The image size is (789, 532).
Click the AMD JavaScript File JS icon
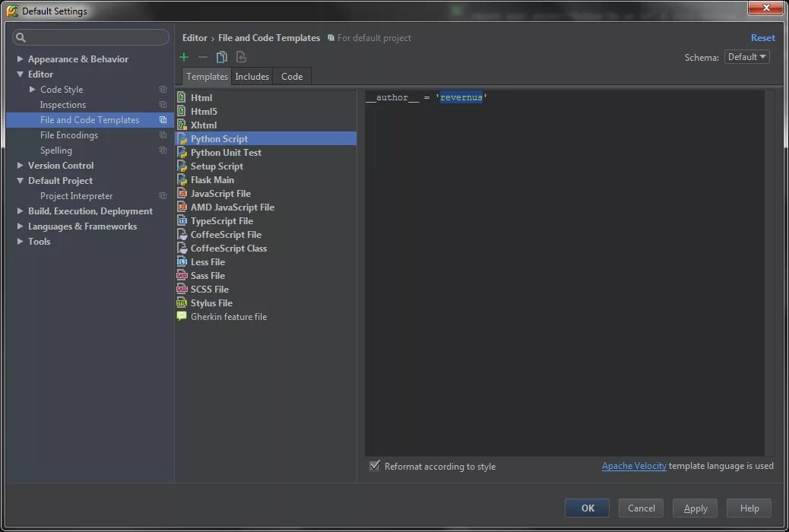[x=182, y=207]
